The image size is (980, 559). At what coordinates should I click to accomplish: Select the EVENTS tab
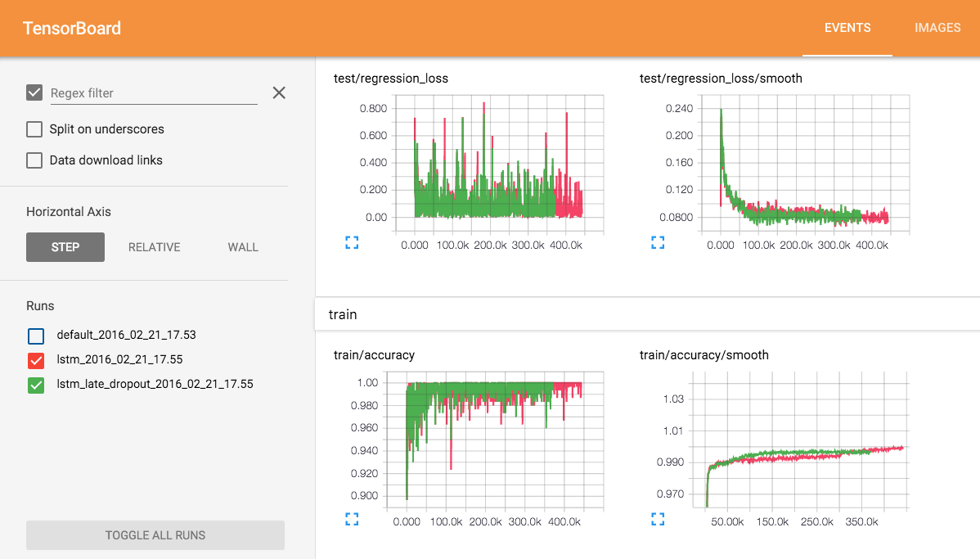(x=847, y=27)
